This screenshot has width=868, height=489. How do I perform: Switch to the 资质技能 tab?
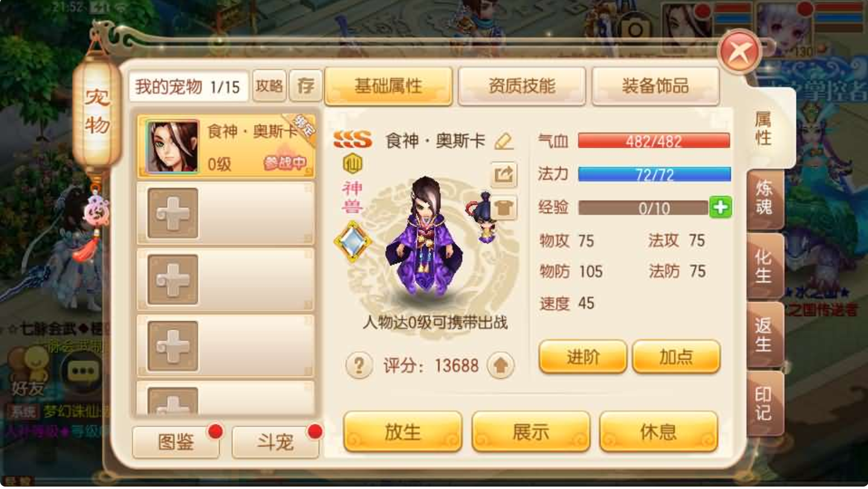[522, 86]
